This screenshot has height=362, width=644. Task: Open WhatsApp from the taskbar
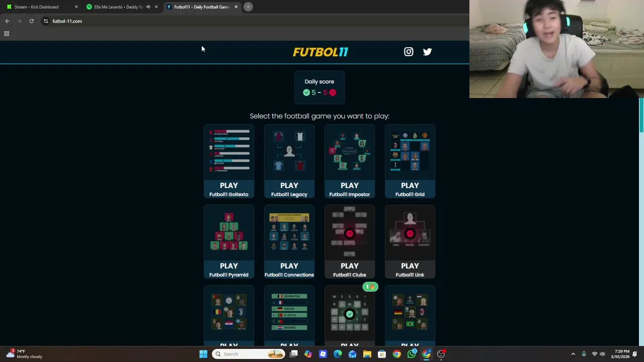click(412, 354)
